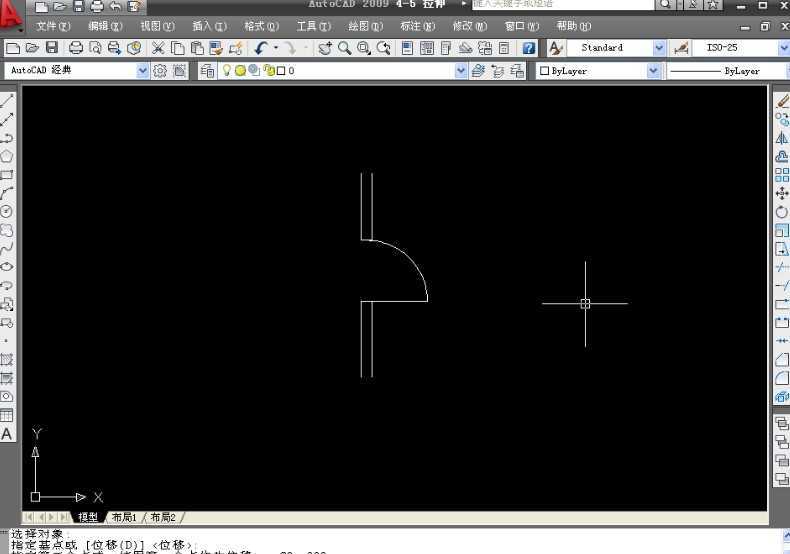
Task: Toggle layer 0 freeze/thaw sun icon
Action: (240, 71)
